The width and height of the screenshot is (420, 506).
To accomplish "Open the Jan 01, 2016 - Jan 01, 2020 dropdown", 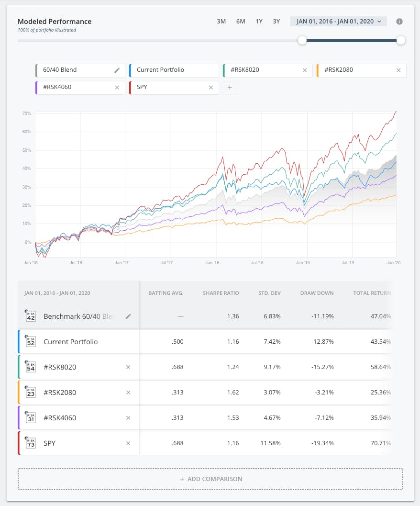I will click(x=338, y=22).
